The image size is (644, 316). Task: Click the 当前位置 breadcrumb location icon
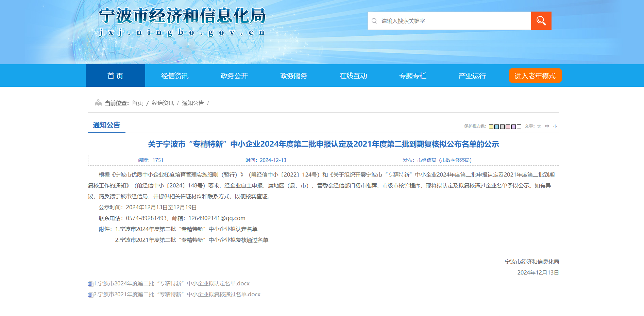[x=98, y=103]
